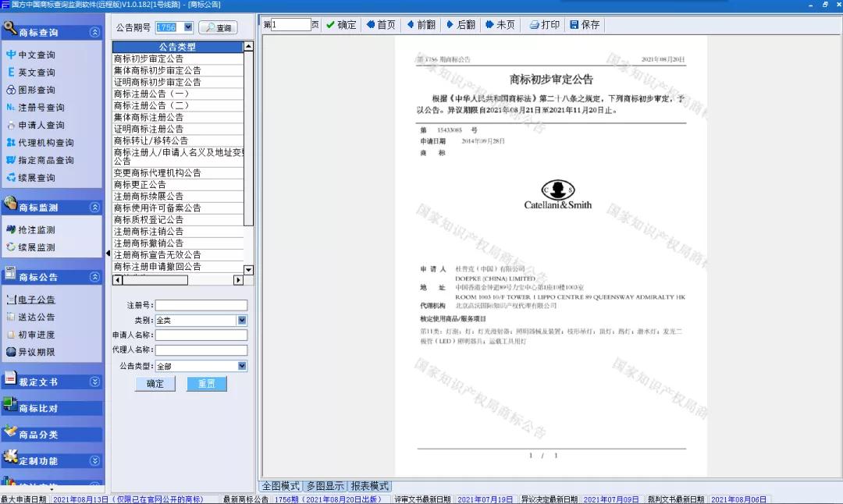
Task: Expand the 裁定文书 section
Action: tap(94, 382)
